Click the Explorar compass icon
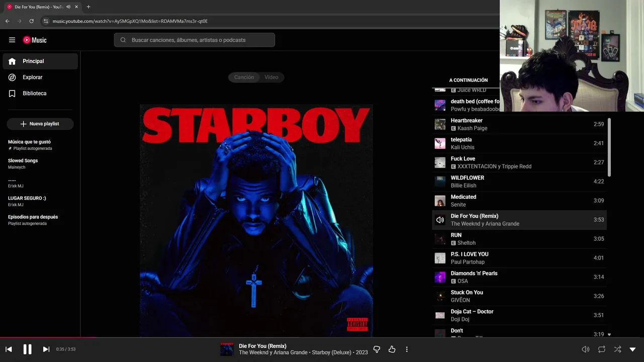Image resolution: width=644 pixels, height=362 pixels. [x=12, y=77]
